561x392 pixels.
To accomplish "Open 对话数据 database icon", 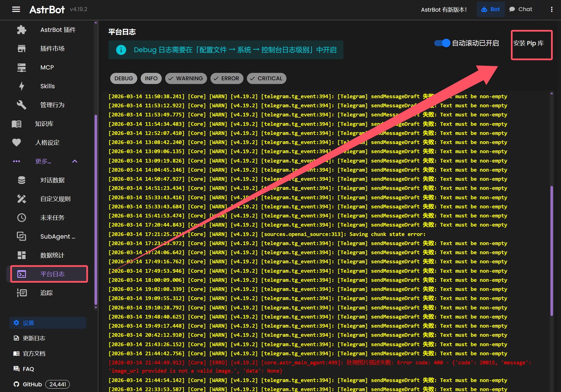I will pyautogui.click(x=22, y=180).
